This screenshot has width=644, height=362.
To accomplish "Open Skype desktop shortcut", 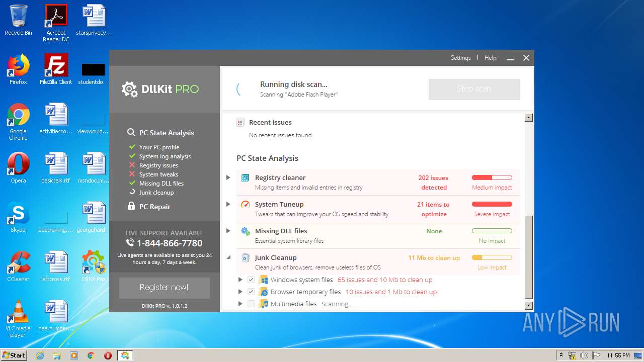I will click(18, 217).
